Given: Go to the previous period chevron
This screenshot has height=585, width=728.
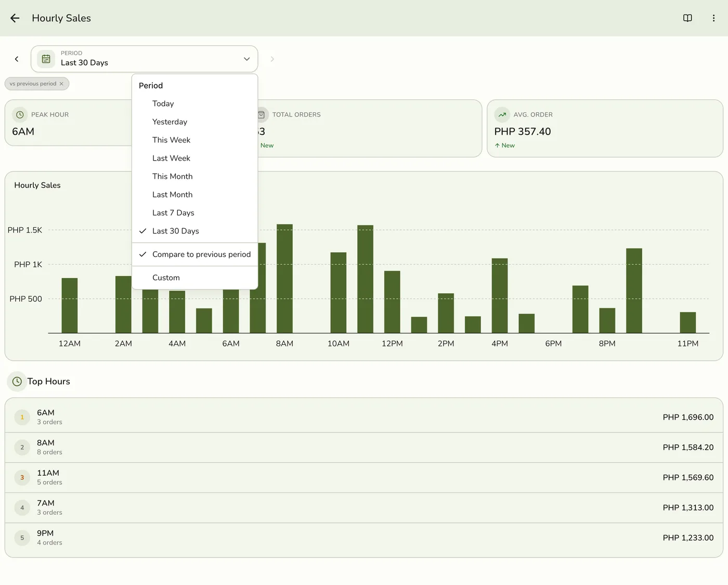Looking at the screenshot, I should coord(17,59).
